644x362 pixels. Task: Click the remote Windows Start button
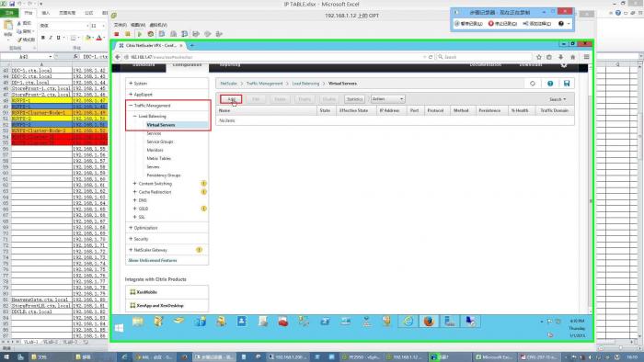pos(119,328)
